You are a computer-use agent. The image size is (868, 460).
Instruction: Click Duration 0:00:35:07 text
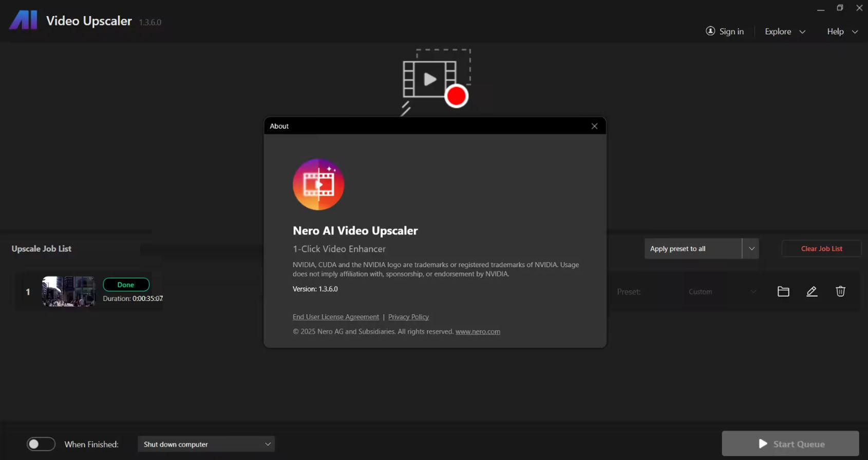pyautogui.click(x=133, y=299)
